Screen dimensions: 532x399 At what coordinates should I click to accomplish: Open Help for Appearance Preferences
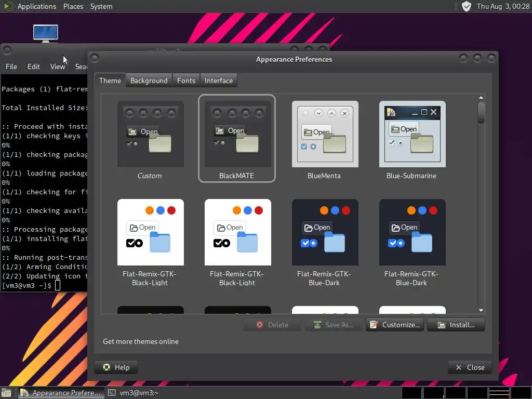click(116, 367)
